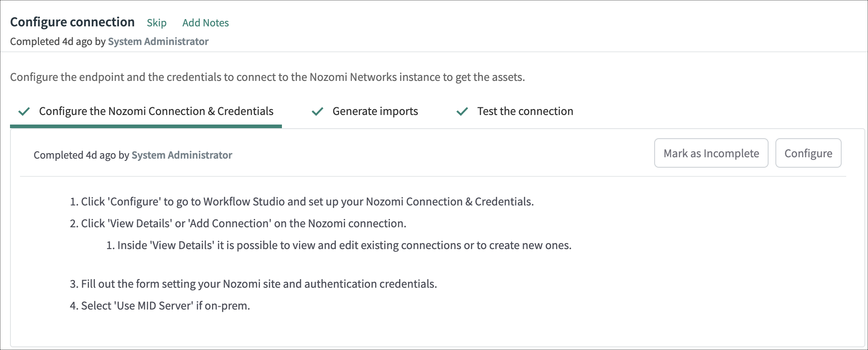This screenshot has height=350, width=868.
Task: Open Test the connection tab
Action: pos(515,111)
